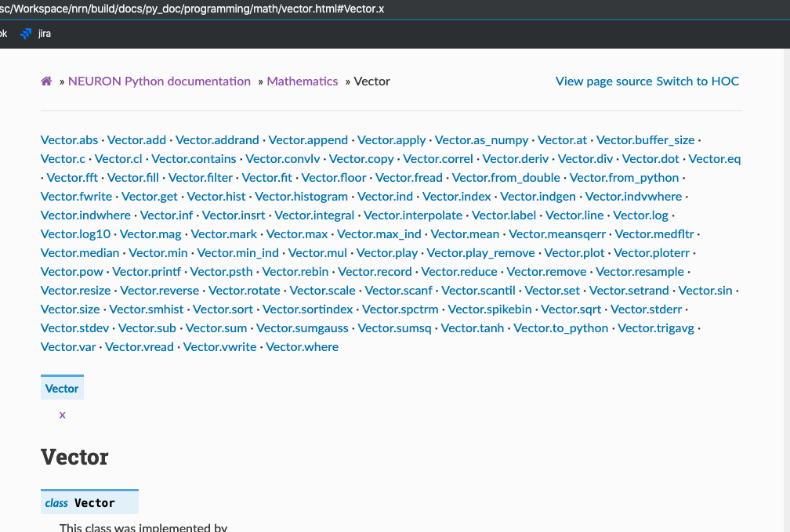Open Vector.apply link

click(392, 140)
